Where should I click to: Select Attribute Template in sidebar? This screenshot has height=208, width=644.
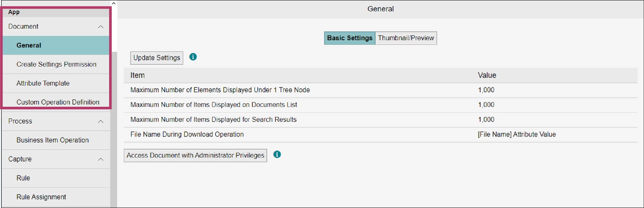(43, 83)
